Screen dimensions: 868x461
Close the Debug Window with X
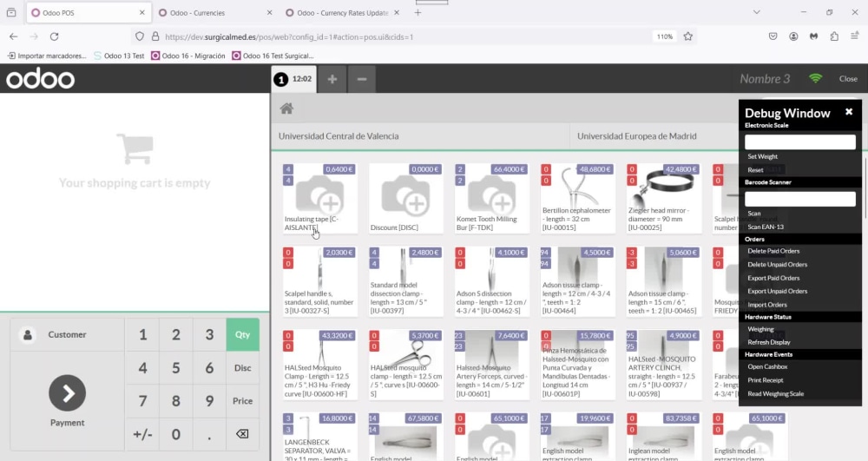coord(849,112)
